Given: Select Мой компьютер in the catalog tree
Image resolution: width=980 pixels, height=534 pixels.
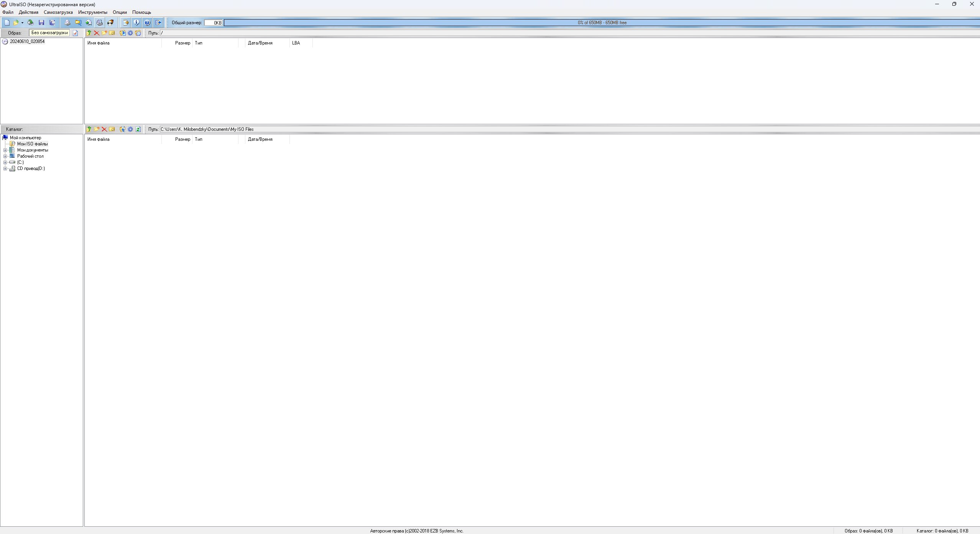Looking at the screenshot, I should [25, 138].
